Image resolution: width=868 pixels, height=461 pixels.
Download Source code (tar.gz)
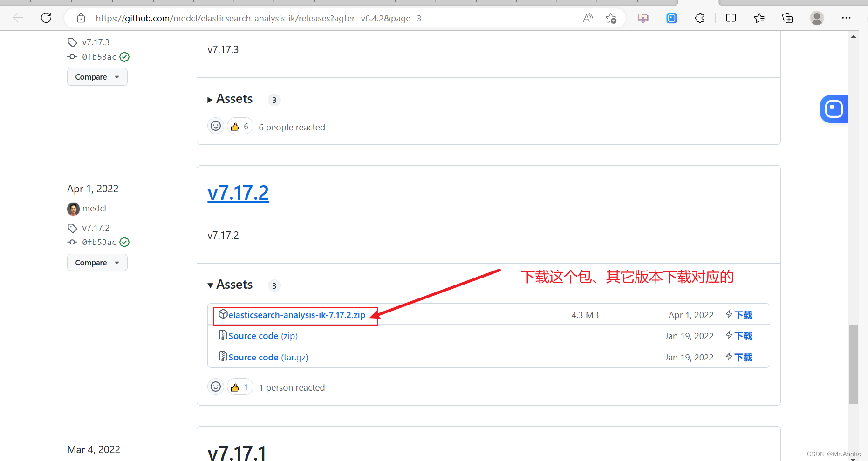coord(268,358)
